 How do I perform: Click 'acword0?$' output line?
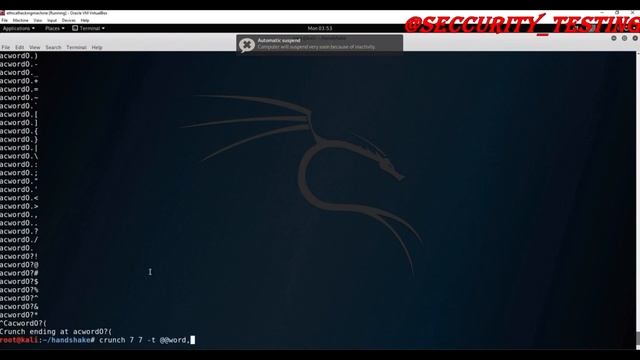(19, 282)
